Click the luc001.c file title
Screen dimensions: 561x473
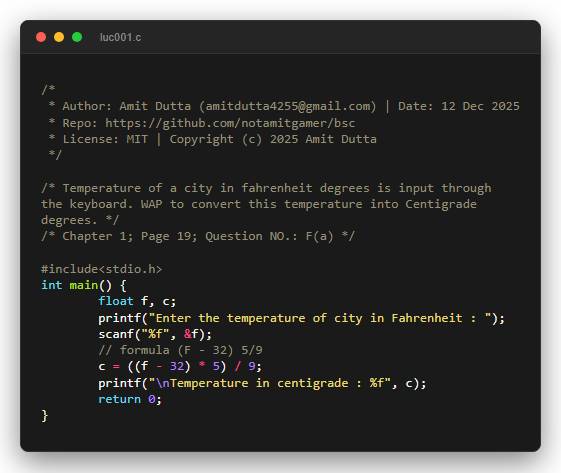point(120,37)
